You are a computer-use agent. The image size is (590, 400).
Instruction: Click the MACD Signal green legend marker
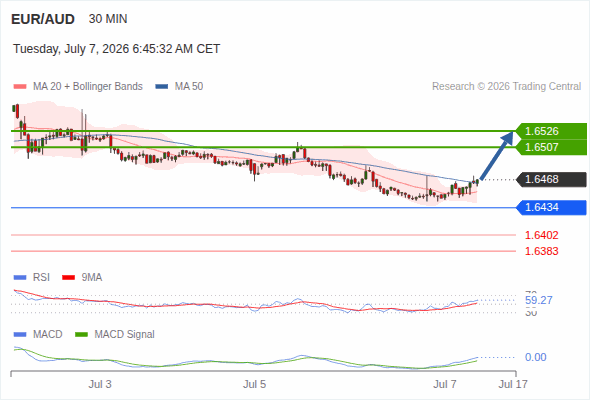tap(82, 335)
